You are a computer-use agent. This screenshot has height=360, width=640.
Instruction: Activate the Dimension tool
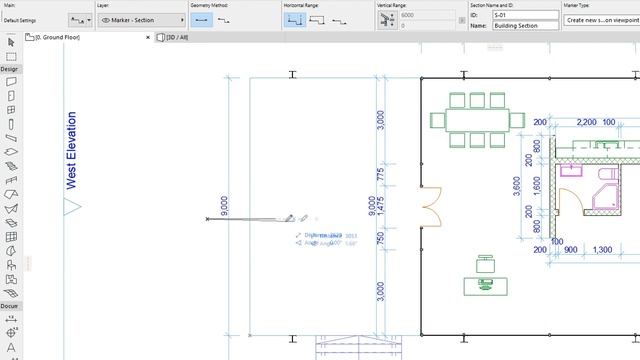coord(11,319)
